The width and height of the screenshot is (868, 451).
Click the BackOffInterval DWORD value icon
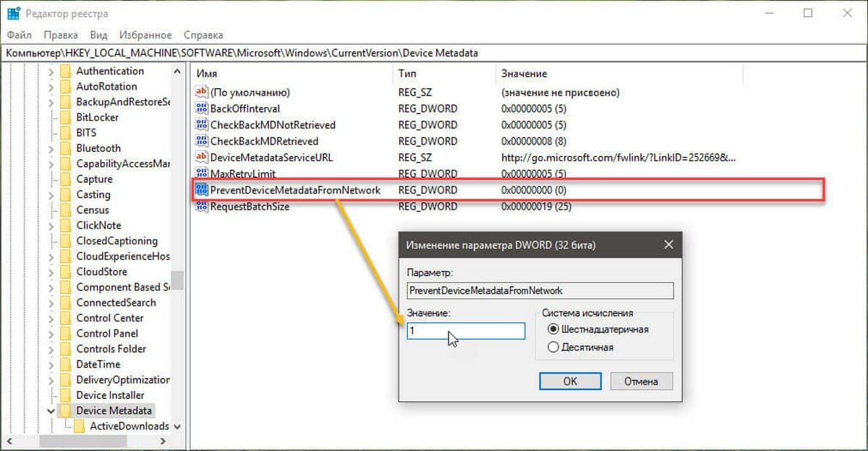(202, 108)
